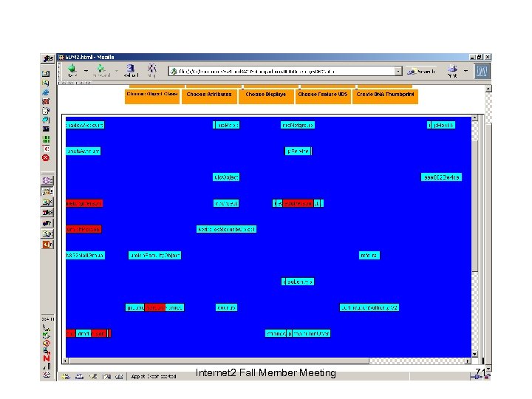Select the ieee802Device box

click(441, 177)
